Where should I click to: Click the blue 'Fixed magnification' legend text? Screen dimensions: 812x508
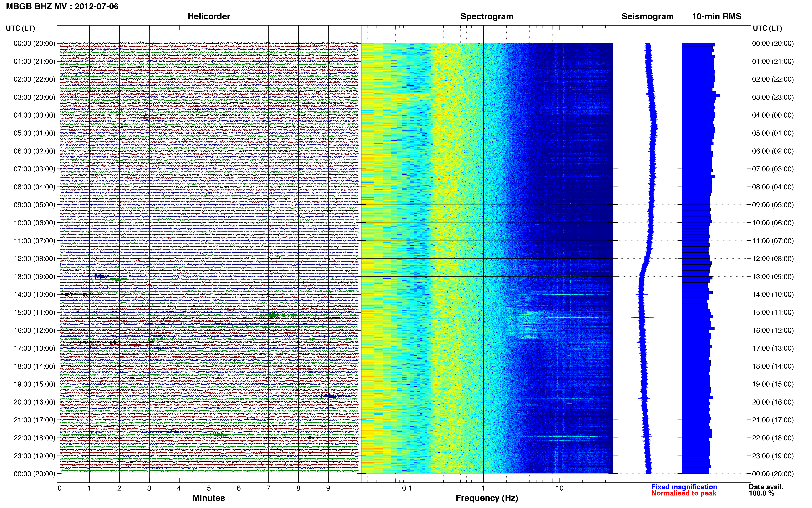tap(684, 487)
